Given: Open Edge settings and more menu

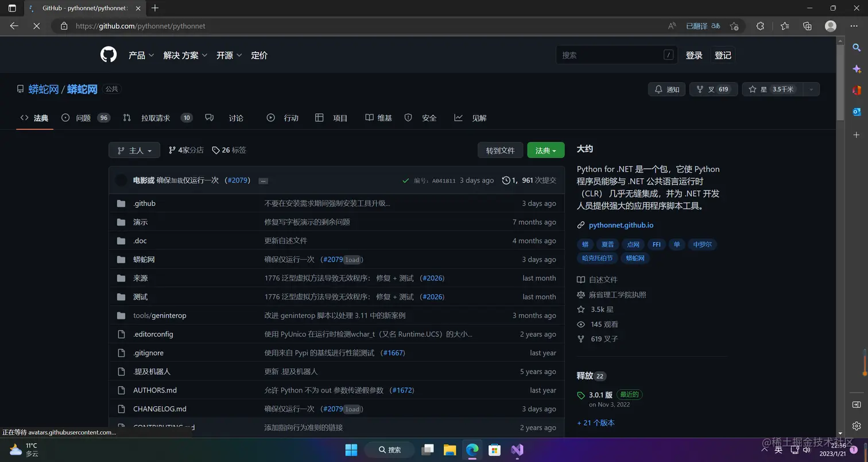Looking at the screenshot, I should [853, 26].
